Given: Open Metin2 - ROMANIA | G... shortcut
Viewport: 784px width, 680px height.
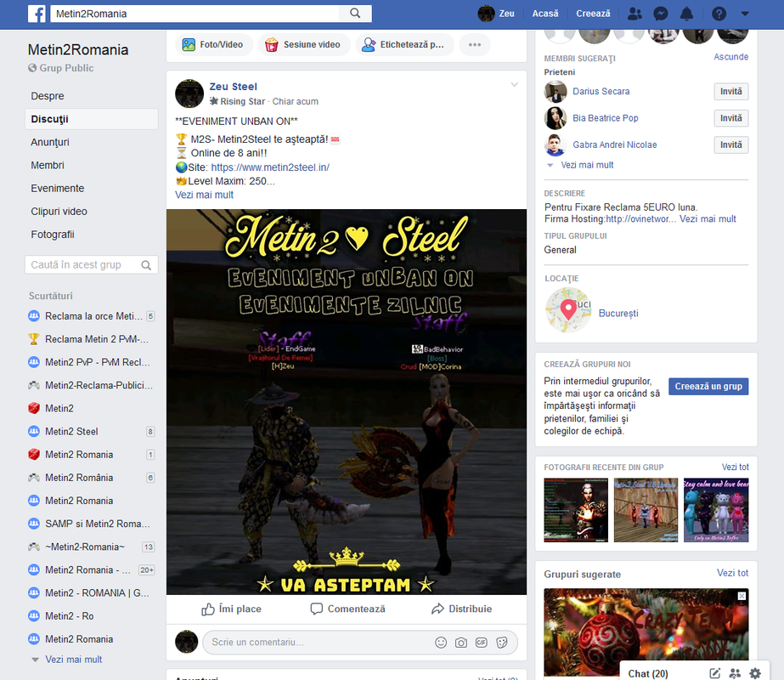Looking at the screenshot, I should point(92,593).
